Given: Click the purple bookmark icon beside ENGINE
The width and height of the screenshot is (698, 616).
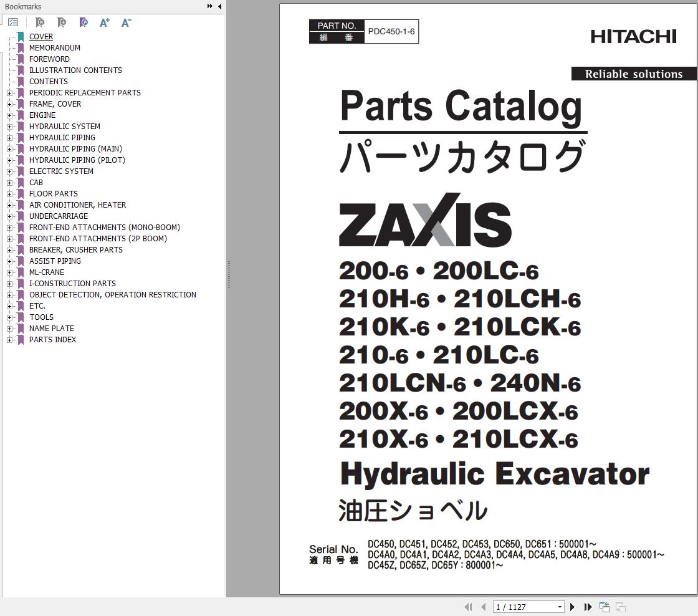Looking at the screenshot, I should pos(21,115).
